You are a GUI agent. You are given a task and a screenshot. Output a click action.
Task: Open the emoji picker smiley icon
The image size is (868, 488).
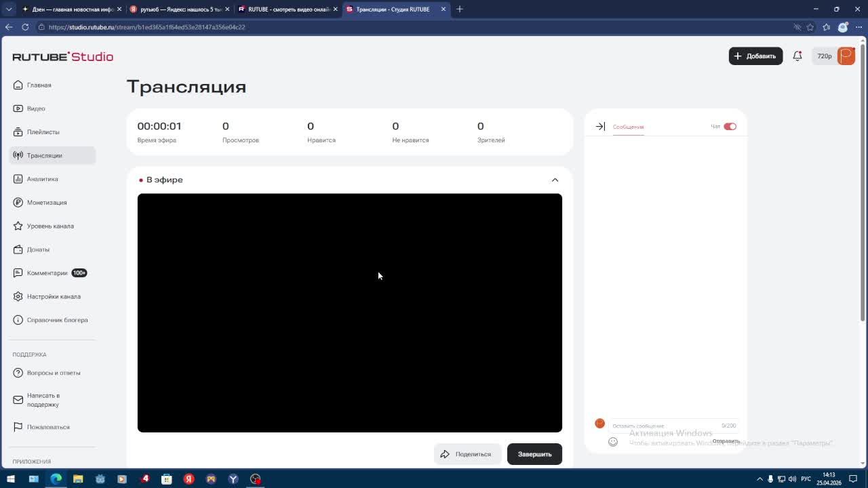coord(613,442)
